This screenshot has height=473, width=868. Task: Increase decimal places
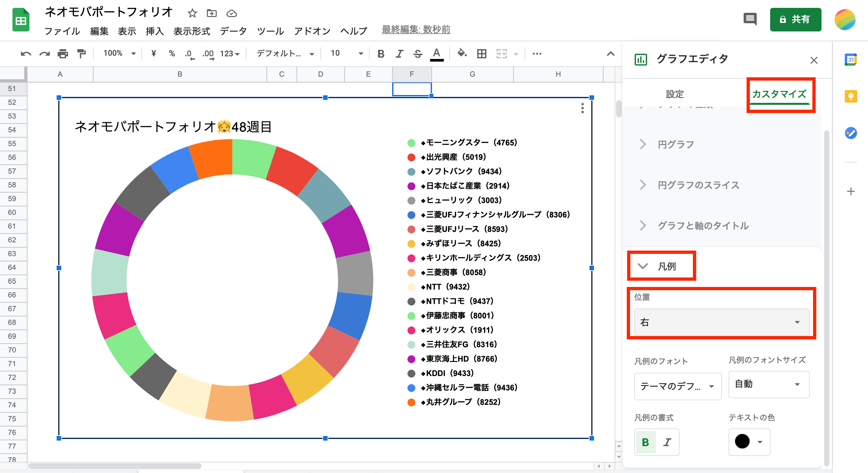click(x=208, y=54)
